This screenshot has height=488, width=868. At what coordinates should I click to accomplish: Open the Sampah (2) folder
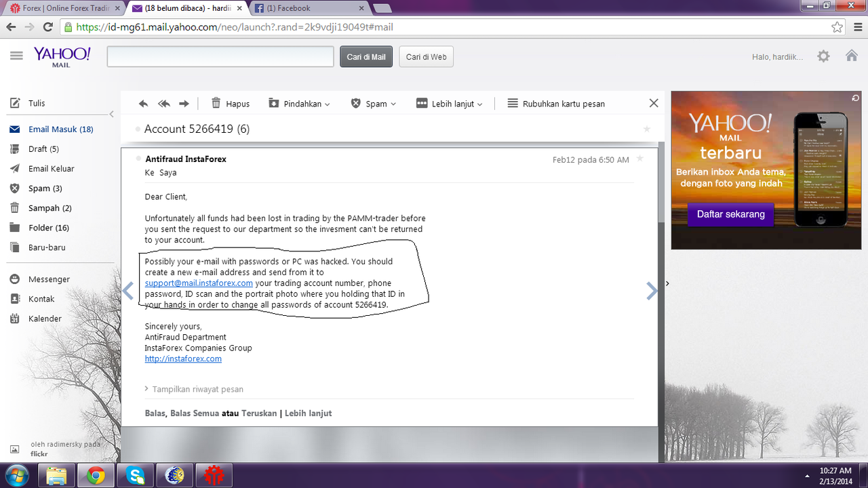pyautogui.click(x=41, y=207)
